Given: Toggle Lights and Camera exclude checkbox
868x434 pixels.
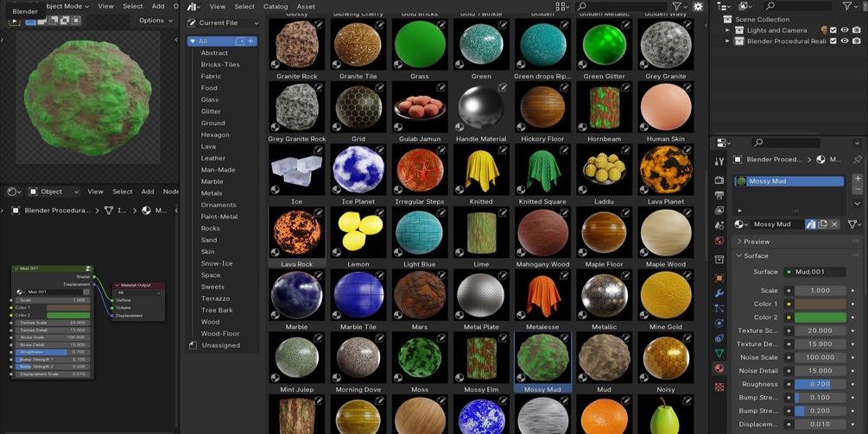Looking at the screenshot, I should (833, 30).
